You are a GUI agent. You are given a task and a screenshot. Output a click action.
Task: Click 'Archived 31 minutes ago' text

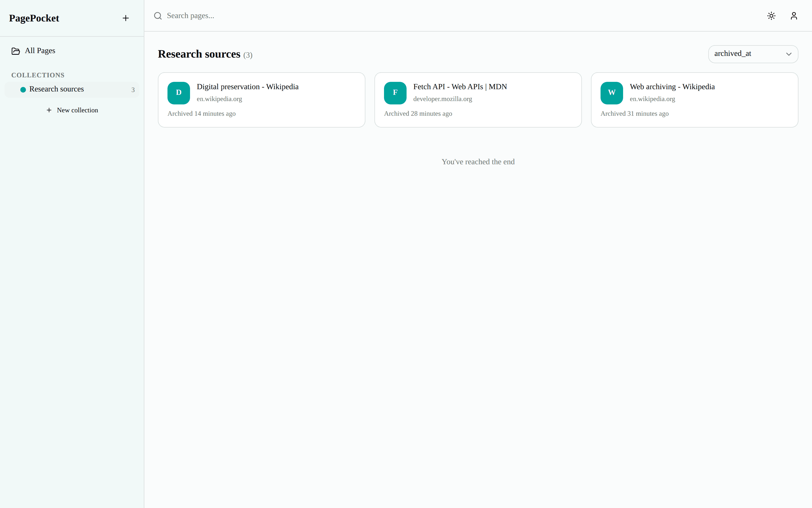[634, 113]
